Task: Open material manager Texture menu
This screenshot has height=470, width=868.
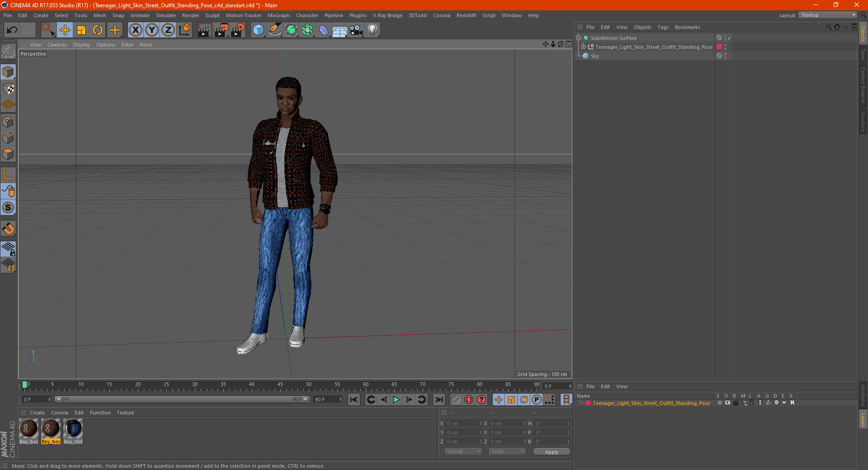Action: click(x=125, y=413)
